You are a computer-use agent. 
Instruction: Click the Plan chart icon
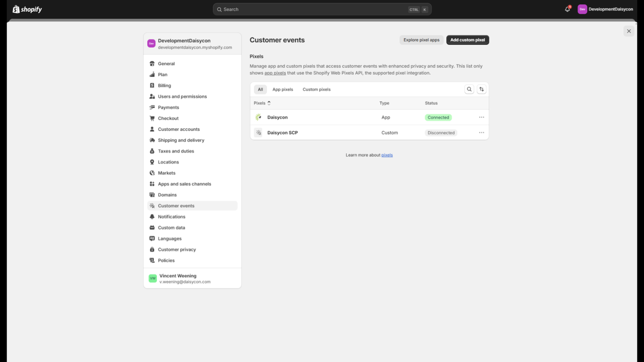coord(152,74)
